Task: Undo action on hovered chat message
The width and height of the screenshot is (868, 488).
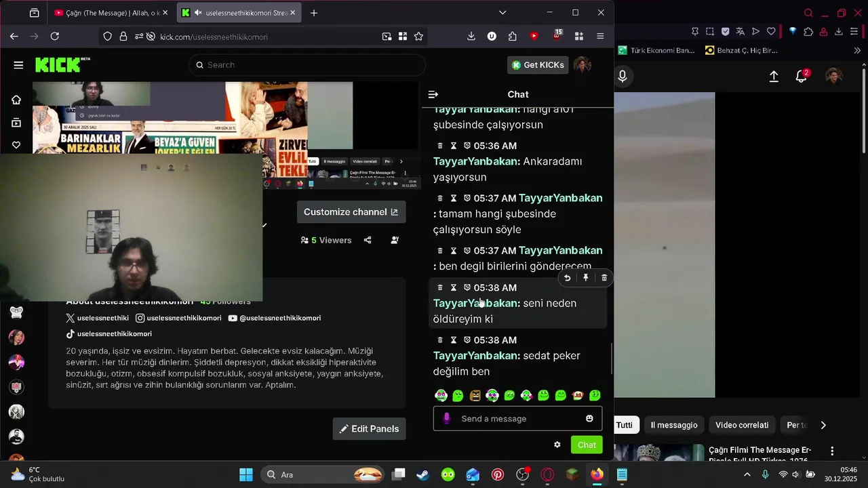Action: [568, 278]
